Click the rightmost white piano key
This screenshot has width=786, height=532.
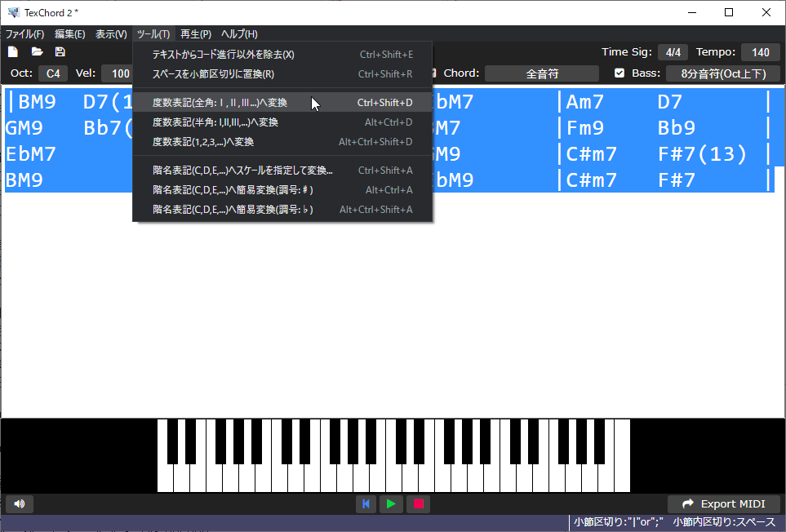click(622, 456)
